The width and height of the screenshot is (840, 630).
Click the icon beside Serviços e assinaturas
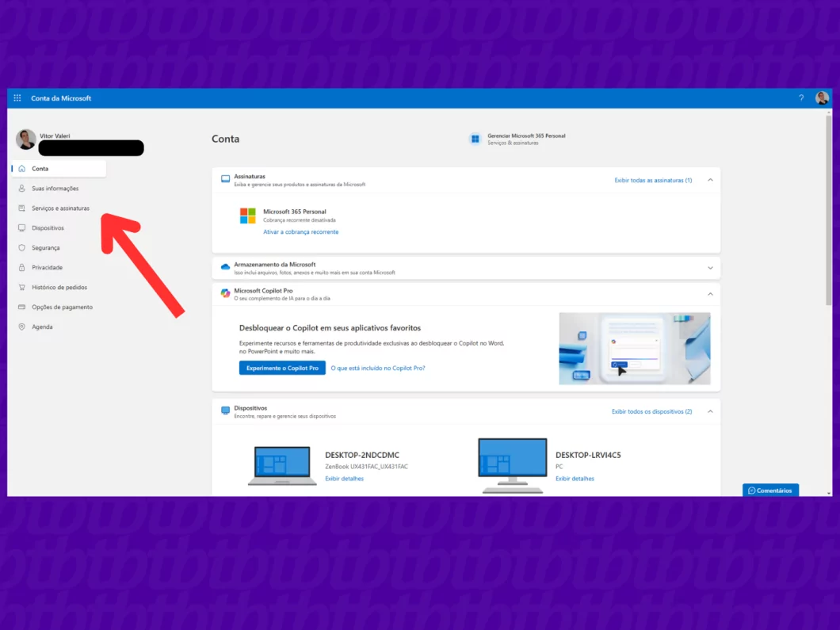(22, 208)
